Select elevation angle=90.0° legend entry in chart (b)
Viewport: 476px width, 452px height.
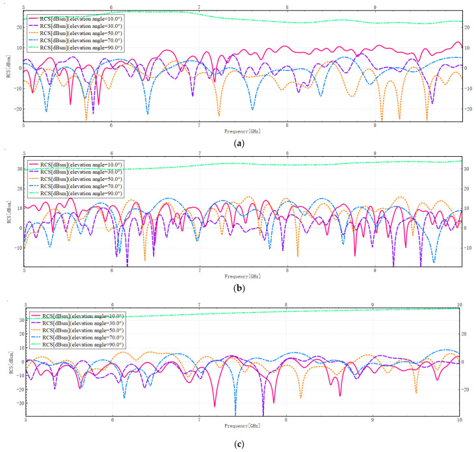tap(75, 194)
